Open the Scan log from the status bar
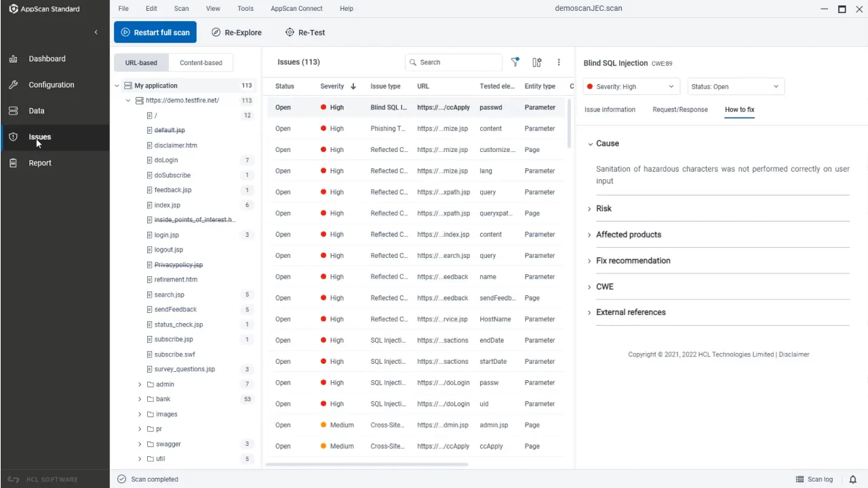Image resolution: width=868 pixels, height=488 pixels. click(814, 479)
